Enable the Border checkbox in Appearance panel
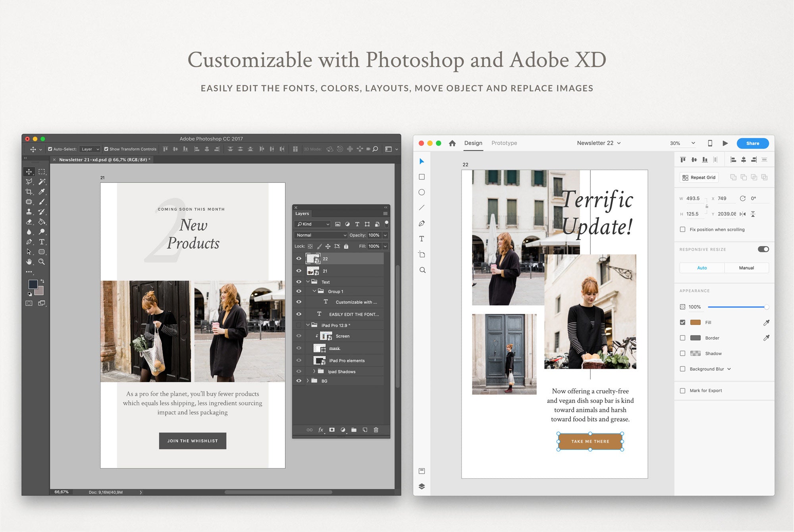The width and height of the screenshot is (794, 532). click(682, 337)
